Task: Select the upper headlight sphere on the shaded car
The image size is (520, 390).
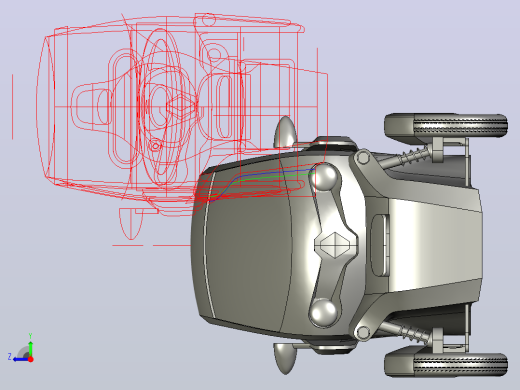Action: tap(324, 177)
